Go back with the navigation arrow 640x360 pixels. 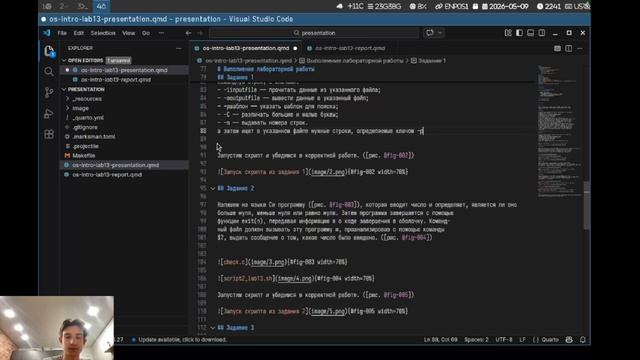pos(188,33)
